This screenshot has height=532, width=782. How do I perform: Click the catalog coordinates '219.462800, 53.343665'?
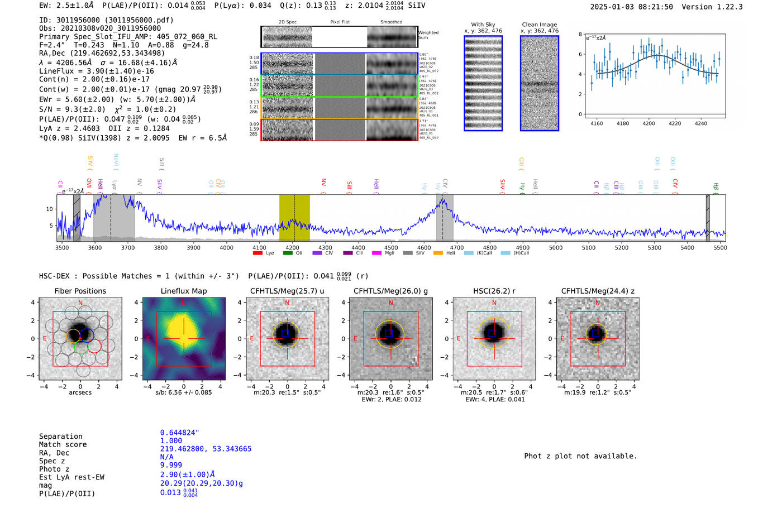click(206, 449)
